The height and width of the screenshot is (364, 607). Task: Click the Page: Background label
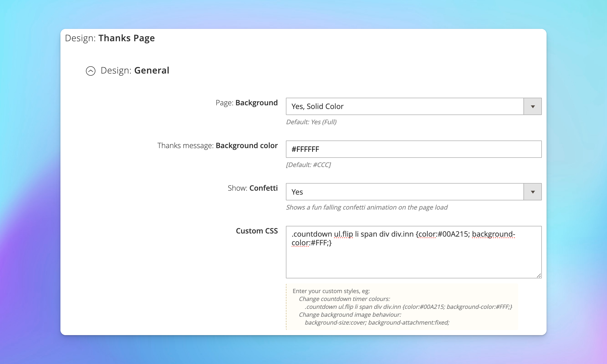point(246,103)
